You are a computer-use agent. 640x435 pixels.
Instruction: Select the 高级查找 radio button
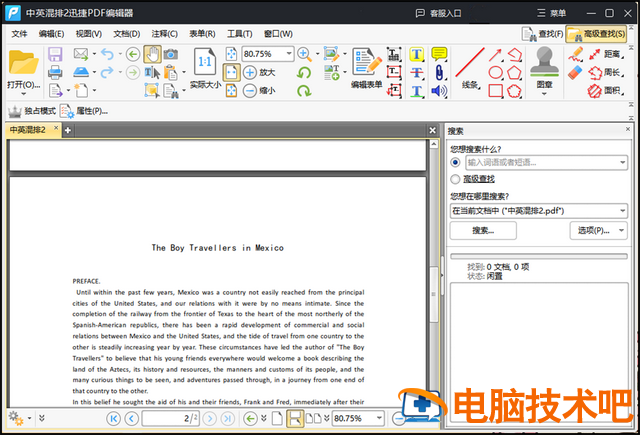coord(455,179)
